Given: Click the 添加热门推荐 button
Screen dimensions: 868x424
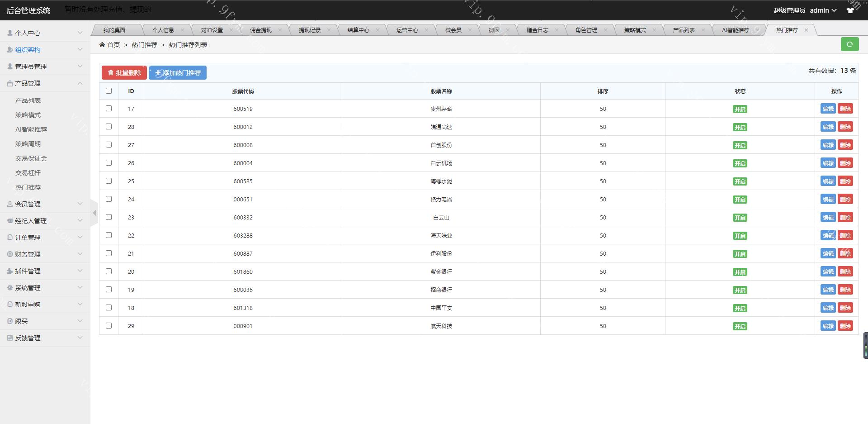Looking at the screenshot, I should point(178,73).
